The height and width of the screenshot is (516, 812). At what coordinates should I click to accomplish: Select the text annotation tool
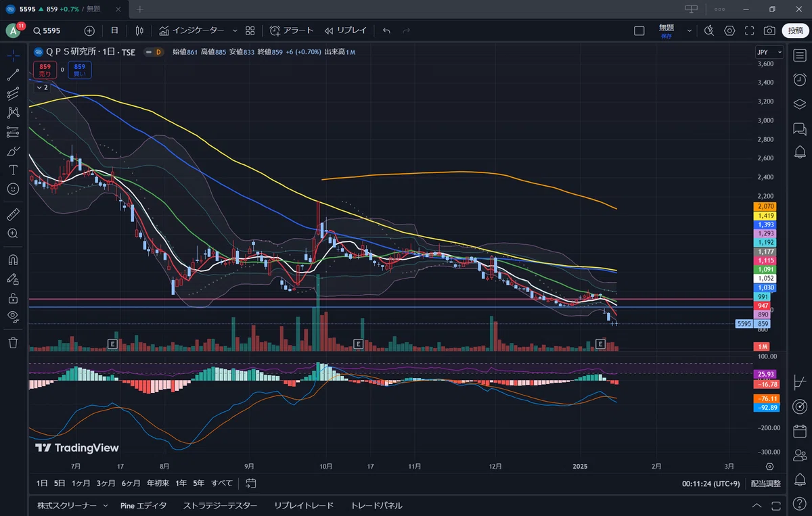tap(13, 170)
